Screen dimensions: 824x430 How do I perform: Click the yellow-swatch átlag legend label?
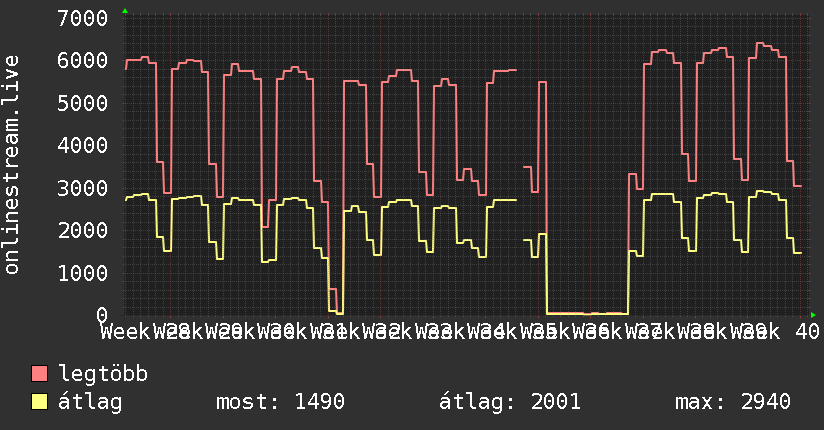(90, 402)
